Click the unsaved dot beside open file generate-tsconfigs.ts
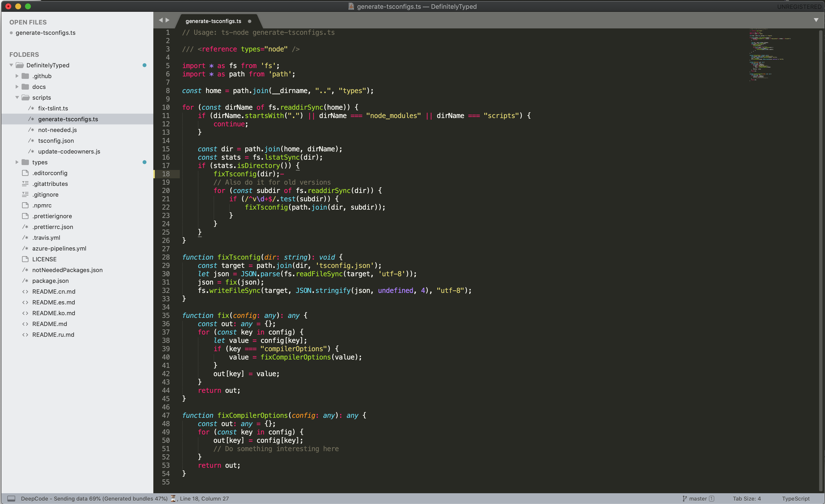Viewport: 825px width, 504px height. pos(11,33)
